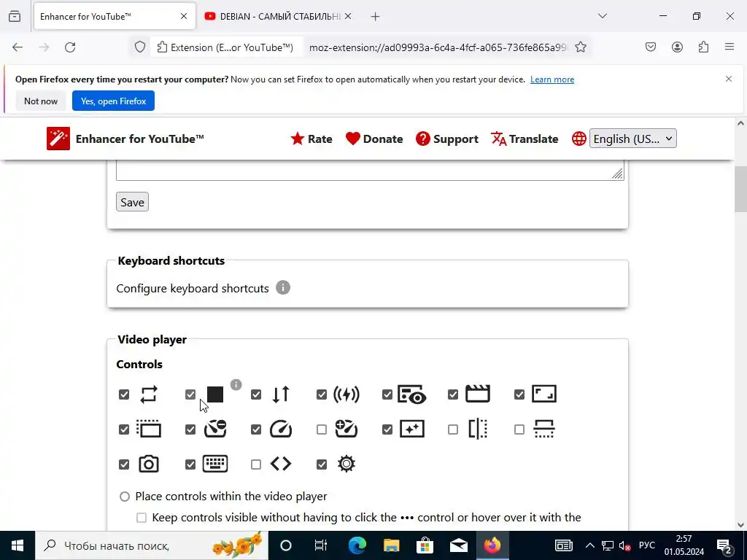The width and height of the screenshot is (747, 560).
Task: Click the tracking protection shield icon
Action: (139, 47)
